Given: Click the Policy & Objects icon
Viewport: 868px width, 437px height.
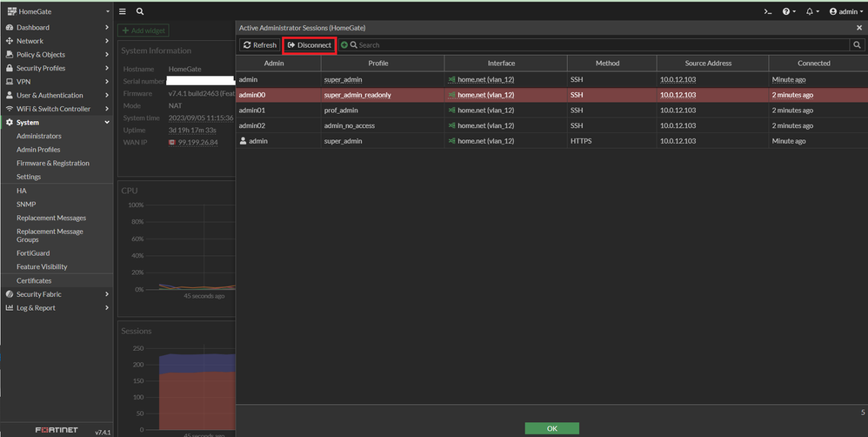Looking at the screenshot, I should (x=10, y=54).
